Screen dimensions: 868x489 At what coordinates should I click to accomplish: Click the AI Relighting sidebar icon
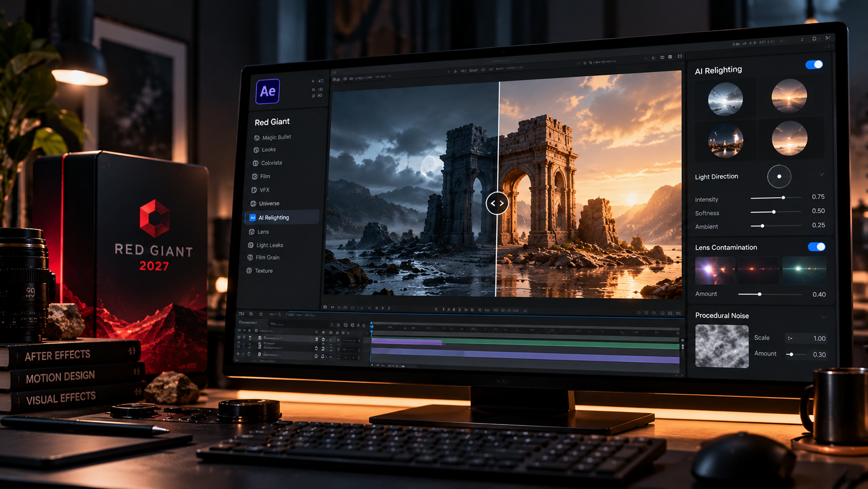253,218
